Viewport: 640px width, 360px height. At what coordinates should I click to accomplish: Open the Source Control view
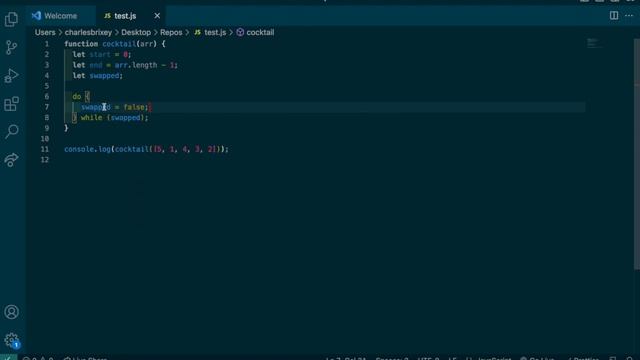(x=11, y=47)
